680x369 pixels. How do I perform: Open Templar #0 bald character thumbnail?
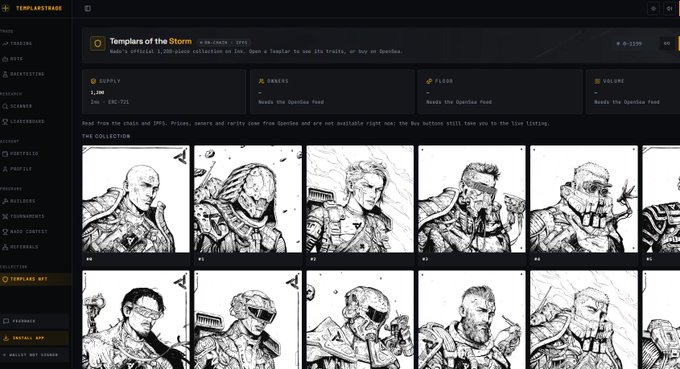click(x=136, y=199)
